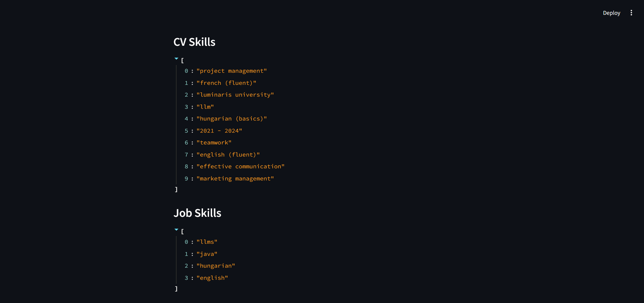Click the CV Skills heading anchor
Image resolution: width=644 pixels, height=303 pixels.
195,42
